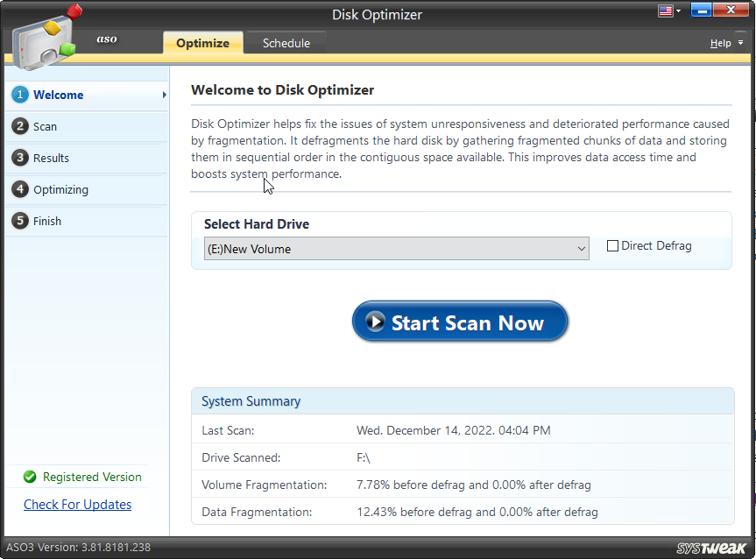Click the Finish step icon

click(x=19, y=221)
